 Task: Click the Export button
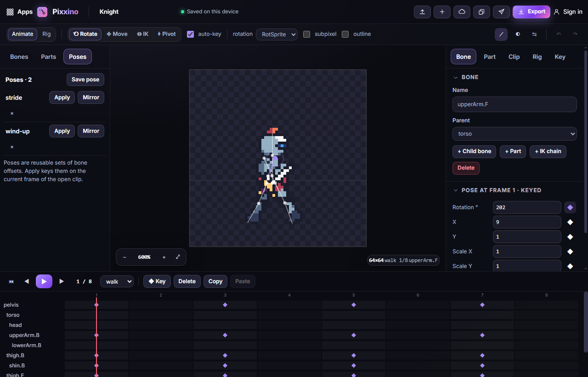[x=531, y=12]
